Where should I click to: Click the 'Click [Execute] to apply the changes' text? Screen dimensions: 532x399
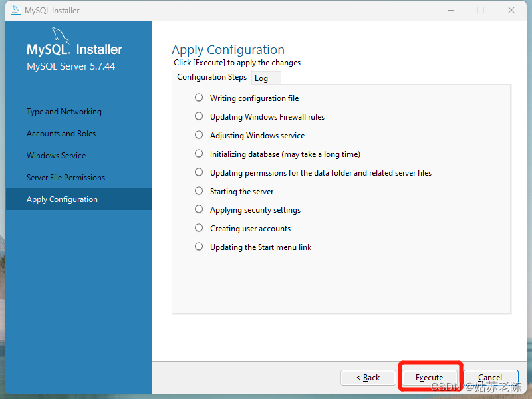click(237, 63)
